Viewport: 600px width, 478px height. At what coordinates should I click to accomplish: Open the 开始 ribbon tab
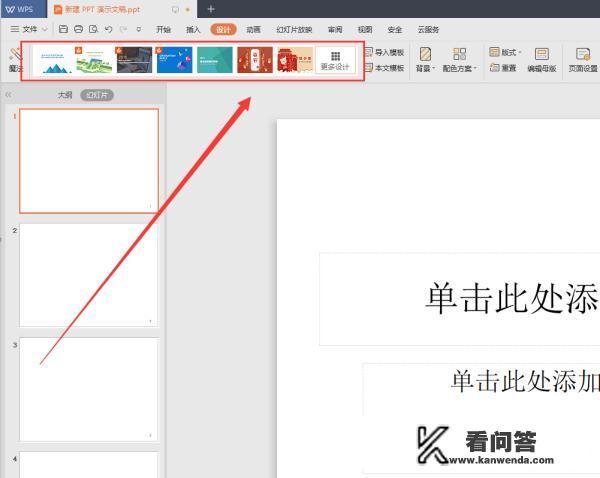tap(163, 29)
